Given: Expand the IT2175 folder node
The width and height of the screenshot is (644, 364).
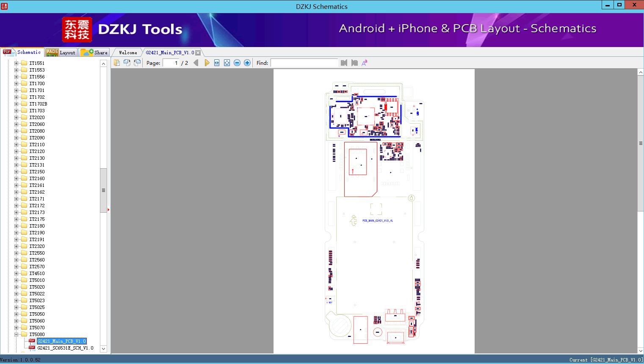Looking at the screenshot, I should (17, 219).
